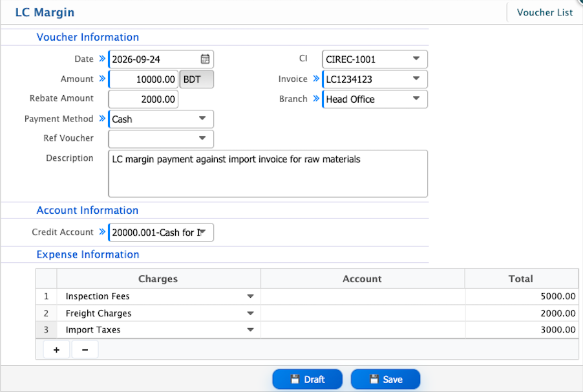Open the date picker calendar icon

coord(206,59)
